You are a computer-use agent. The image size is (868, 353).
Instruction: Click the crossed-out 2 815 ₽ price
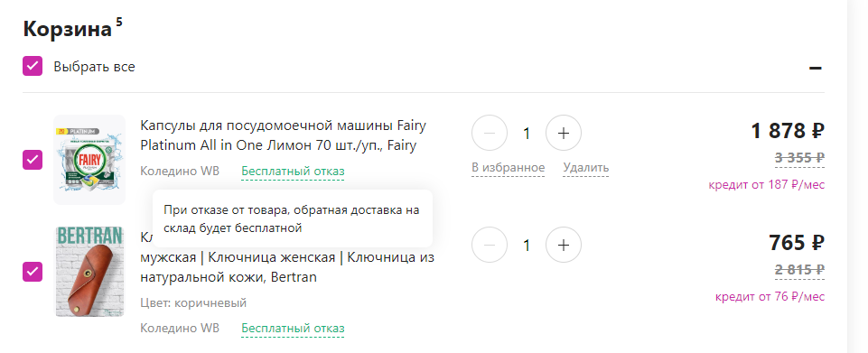[x=800, y=270]
